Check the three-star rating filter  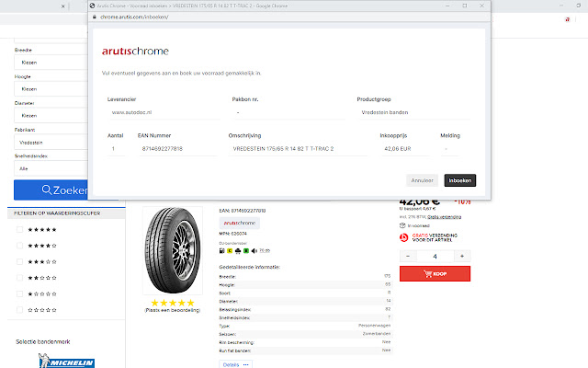pos(19,261)
